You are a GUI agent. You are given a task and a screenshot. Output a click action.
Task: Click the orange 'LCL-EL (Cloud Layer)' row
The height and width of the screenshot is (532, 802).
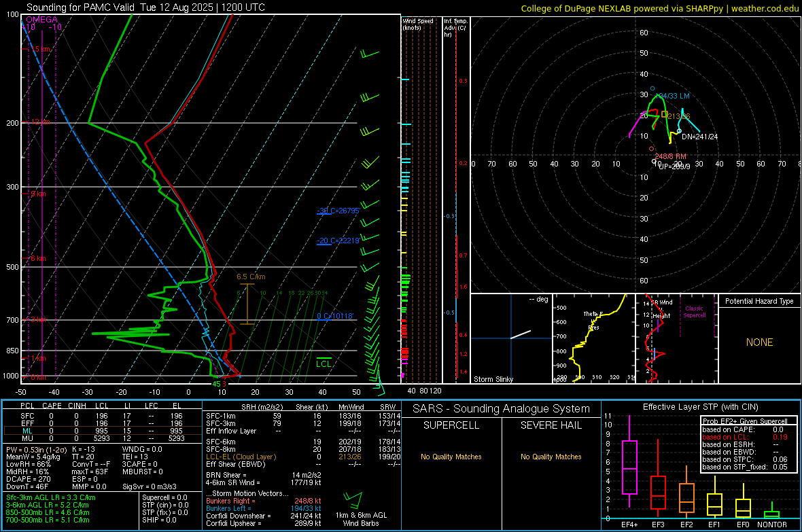[303, 457]
